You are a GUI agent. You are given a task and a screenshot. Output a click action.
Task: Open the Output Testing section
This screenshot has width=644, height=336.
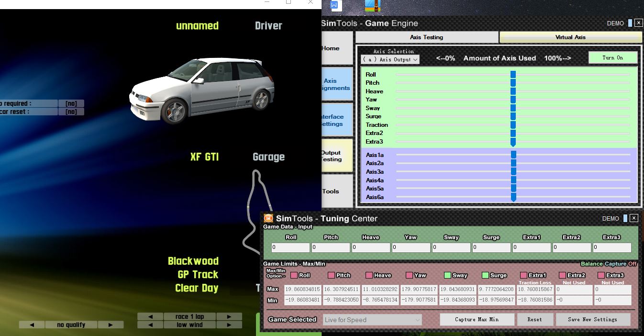337,156
